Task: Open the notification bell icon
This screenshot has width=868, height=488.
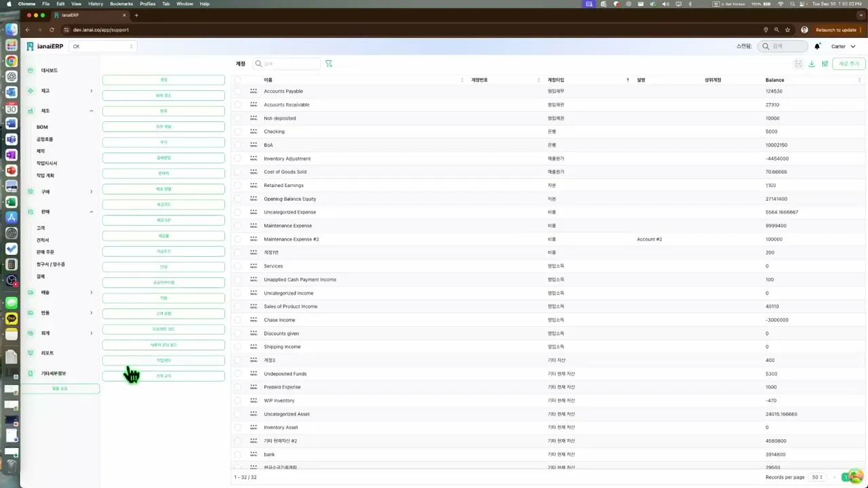Action: coord(817,46)
